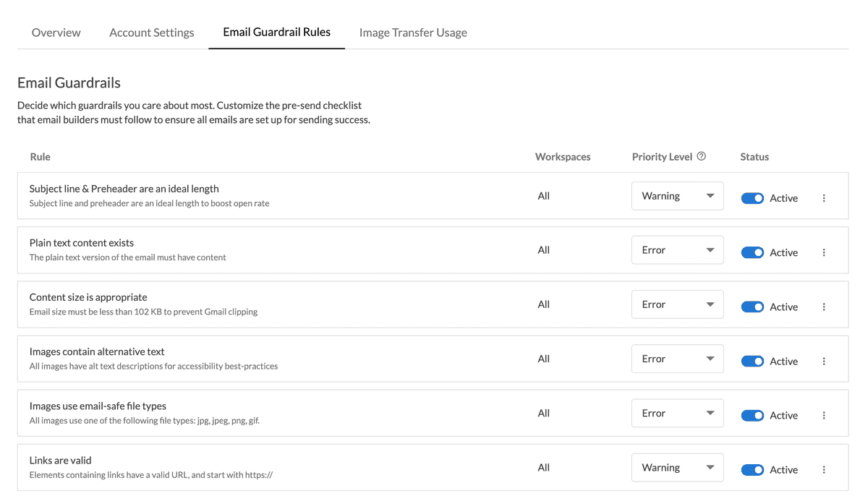The width and height of the screenshot is (868, 496).
Task: Click the Workspaces All value for Links are valid
Action: (x=544, y=467)
